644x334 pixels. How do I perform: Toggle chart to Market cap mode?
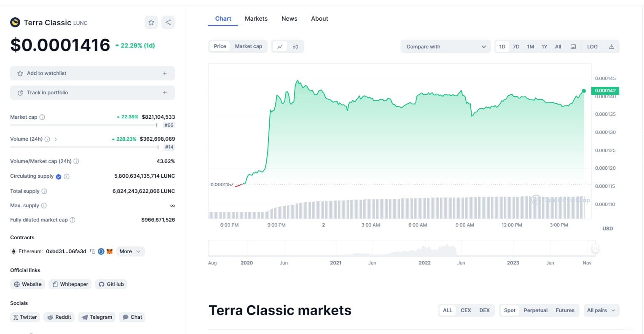click(248, 46)
